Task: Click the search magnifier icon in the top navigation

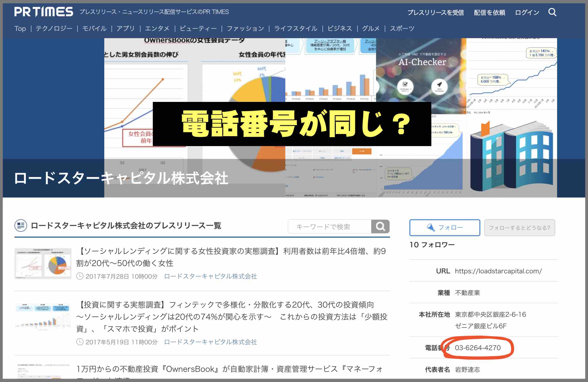Action: [x=553, y=12]
